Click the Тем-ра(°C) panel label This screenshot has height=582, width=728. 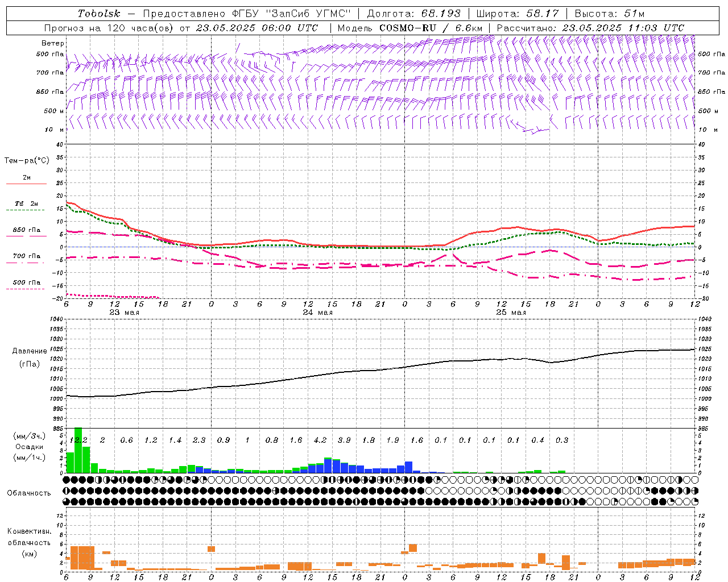(27, 161)
